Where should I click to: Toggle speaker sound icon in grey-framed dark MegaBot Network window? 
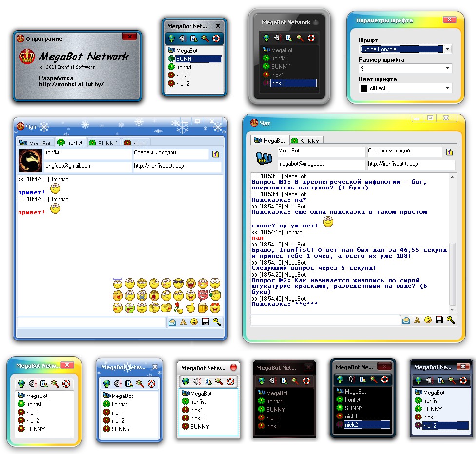278,38
